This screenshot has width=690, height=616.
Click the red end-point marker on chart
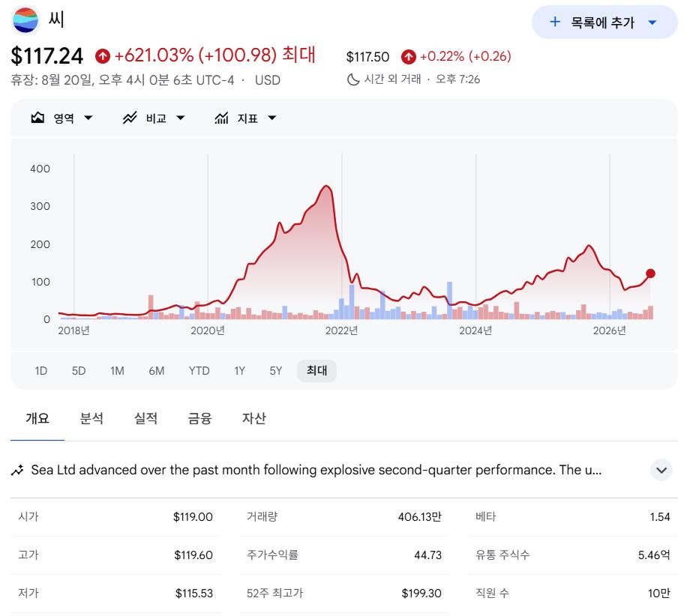tap(650, 274)
